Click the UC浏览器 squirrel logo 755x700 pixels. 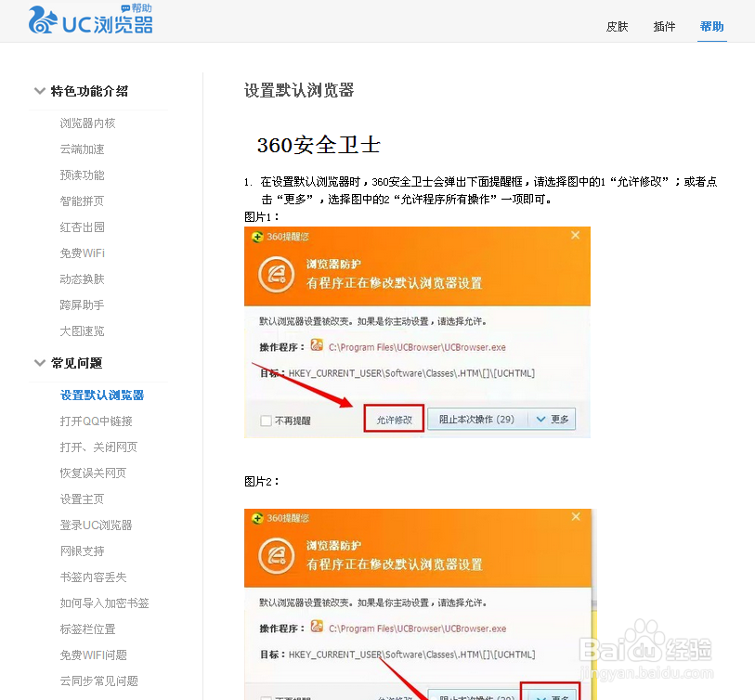click(44, 20)
